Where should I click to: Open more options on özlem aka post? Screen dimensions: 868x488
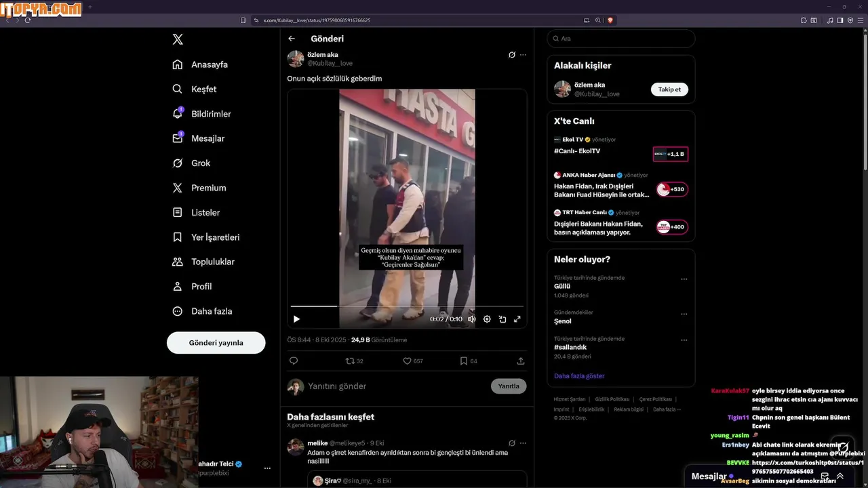(x=523, y=55)
